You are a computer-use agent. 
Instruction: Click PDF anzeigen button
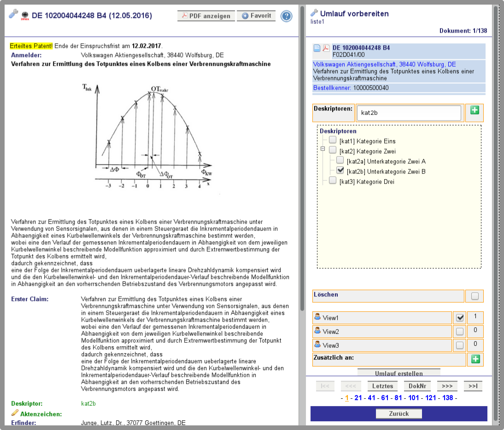pyautogui.click(x=206, y=16)
